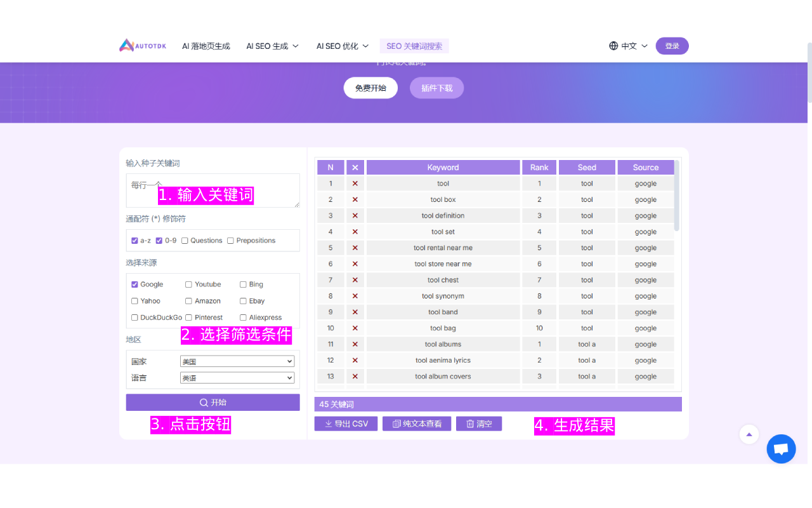812x508 pixels.
Task: Expand the AI SEO 优化 menu
Action: click(x=343, y=46)
